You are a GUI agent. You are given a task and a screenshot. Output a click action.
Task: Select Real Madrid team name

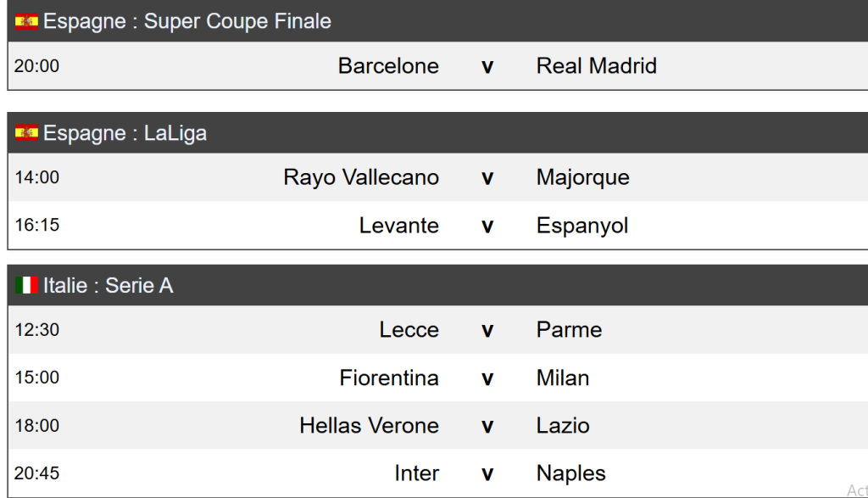point(597,66)
